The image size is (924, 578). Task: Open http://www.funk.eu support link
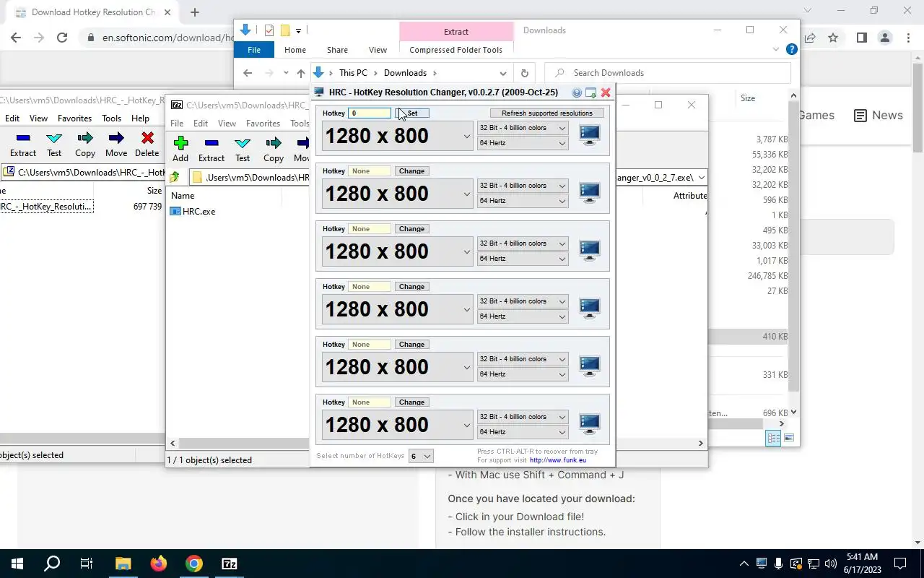[x=558, y=460]
